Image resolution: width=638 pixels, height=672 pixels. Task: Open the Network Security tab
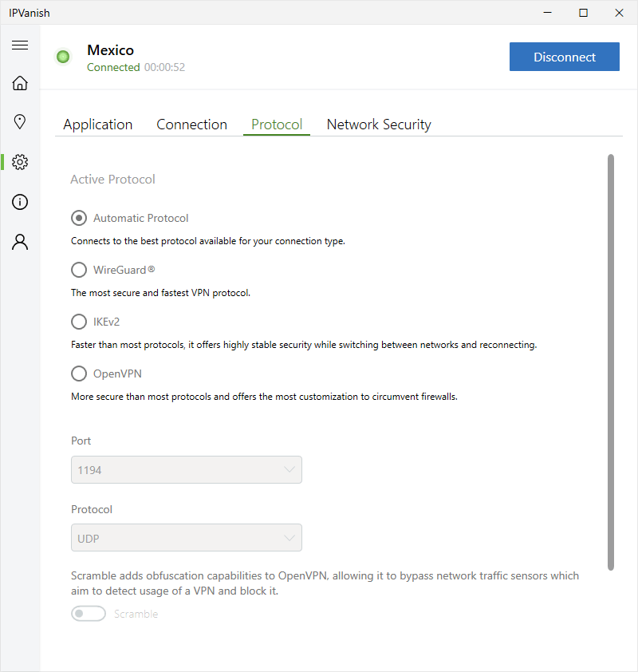pyautogui.click(x=379, y=125)
